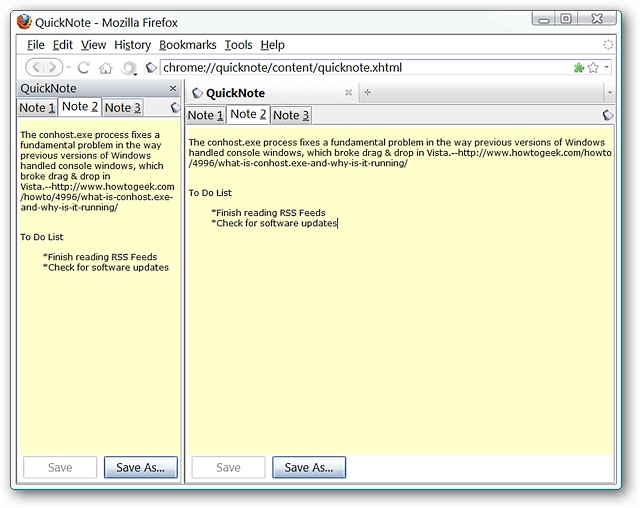Screen dimensions: 640x508
Task: Click the main pane Save As button
Action: 309,467
